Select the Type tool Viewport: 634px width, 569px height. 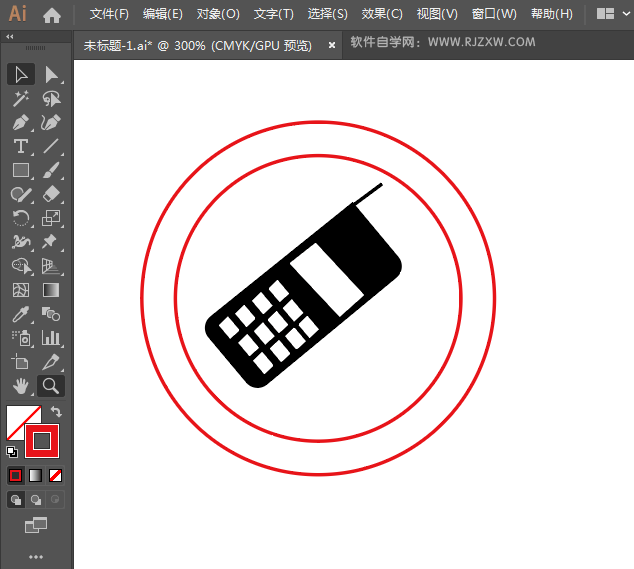pyautogui.click(x=21, y=146)
